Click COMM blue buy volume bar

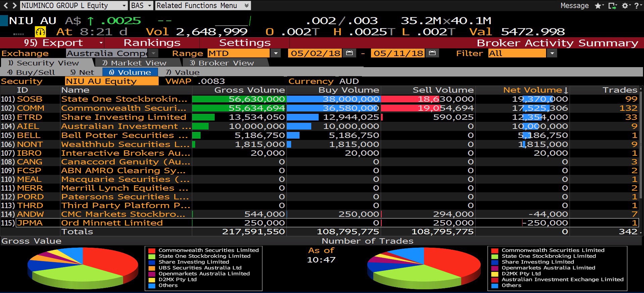(x=333, y=108)
